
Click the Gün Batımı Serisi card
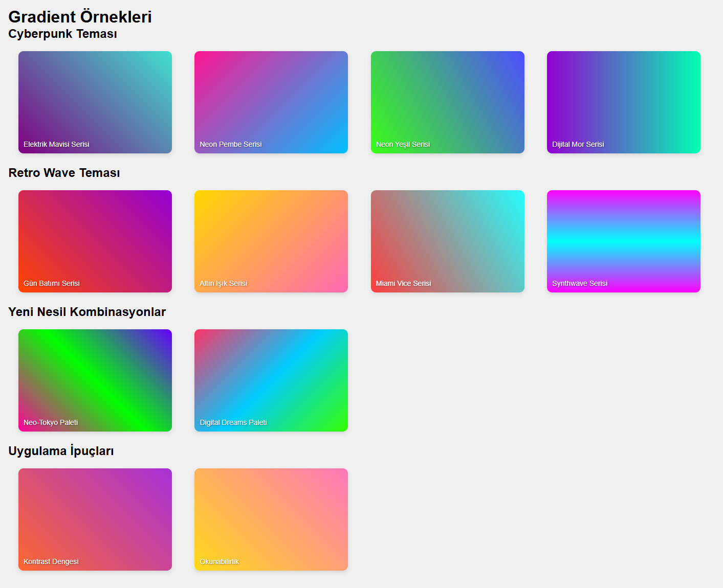[x=95, y=241]
